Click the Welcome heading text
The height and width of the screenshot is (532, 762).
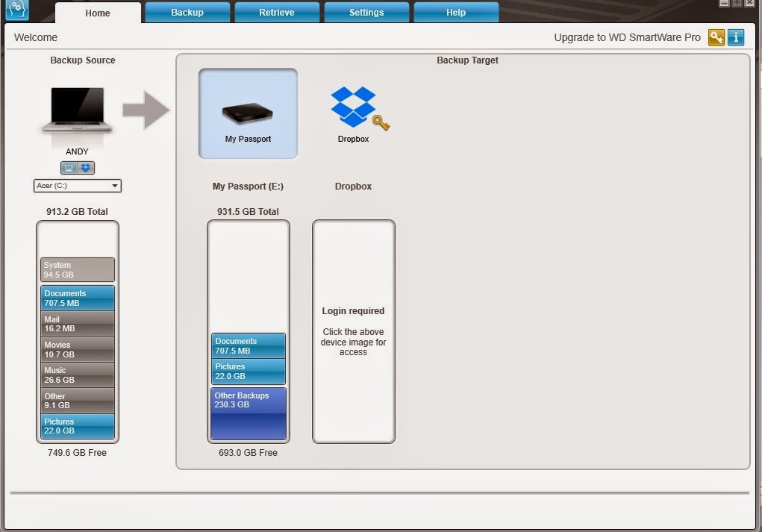tap(36, 37)
